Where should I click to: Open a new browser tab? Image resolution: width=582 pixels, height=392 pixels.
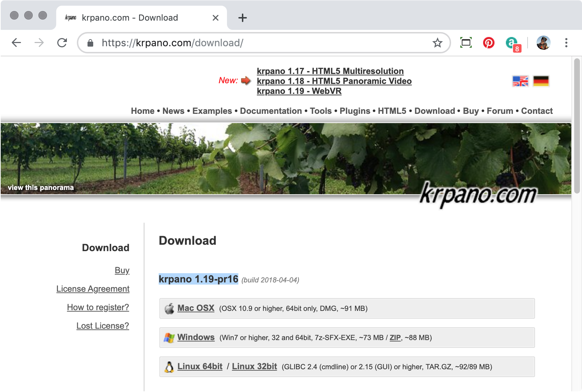point(243,18)
